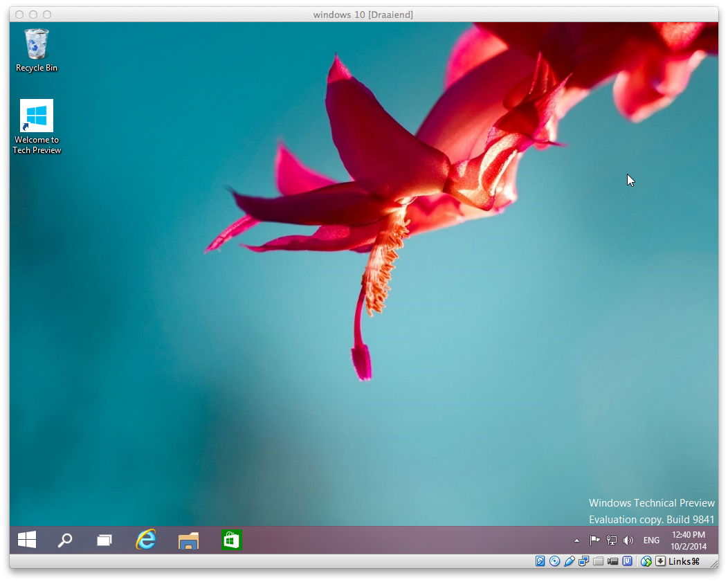The width and height of the screenshot is (728, 582).
Task: Click the Search magnifier on the taskbar
Action: click(x=65, y=540)
